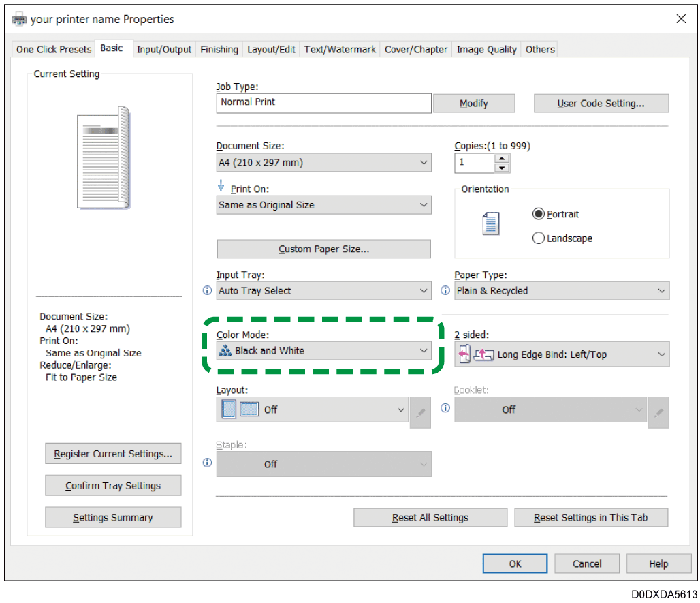
Task: Click the info icon beside Staple dropdown
Action: point(208,463)
